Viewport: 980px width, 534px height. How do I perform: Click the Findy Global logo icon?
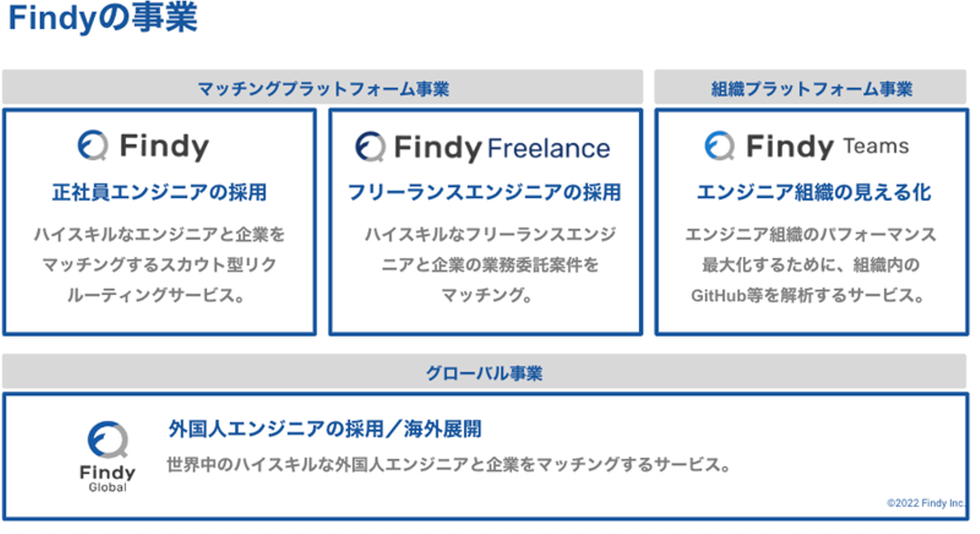pos(108,441)
